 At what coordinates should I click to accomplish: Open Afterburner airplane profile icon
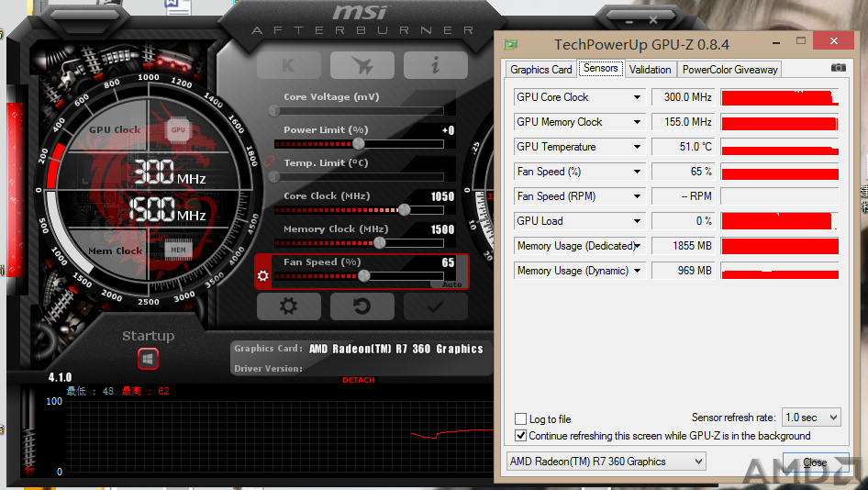tap(362, 65)
